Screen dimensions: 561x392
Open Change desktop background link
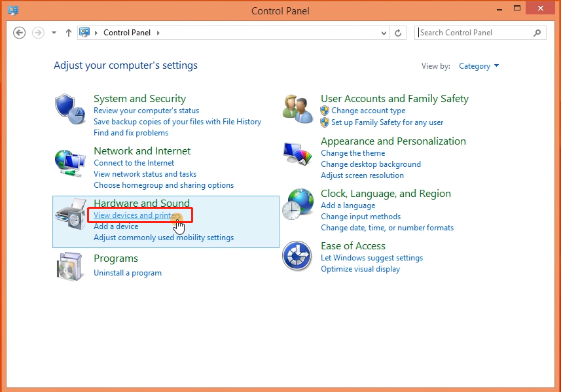click(371, 164)
